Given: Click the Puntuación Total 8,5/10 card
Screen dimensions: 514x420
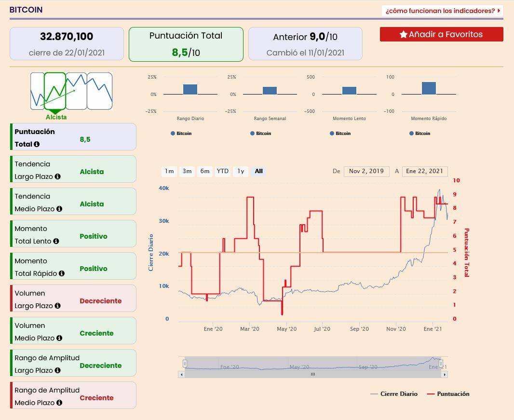Looking at the screenshot, I should 186,44.
